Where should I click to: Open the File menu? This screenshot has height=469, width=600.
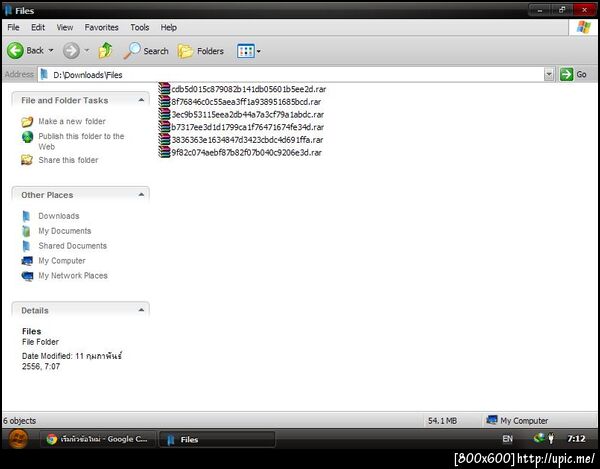[x=13, y=28]
